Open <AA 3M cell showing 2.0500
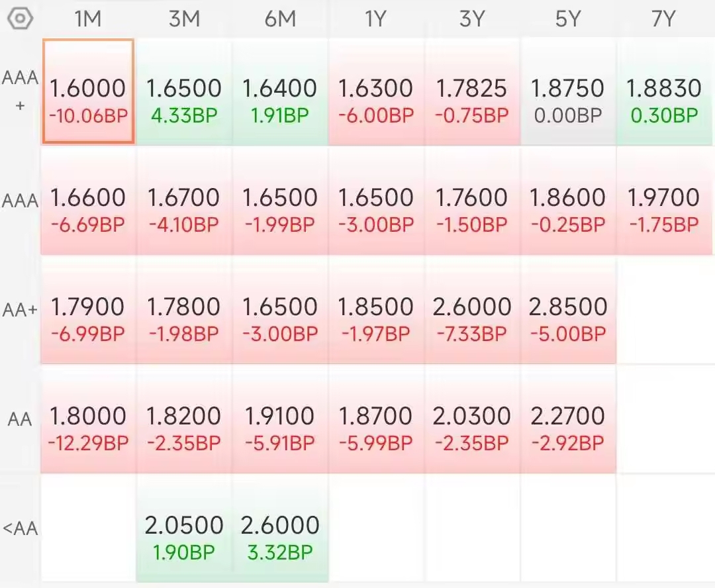The width and height of the screenshot is (715, 588). [184, 528]
